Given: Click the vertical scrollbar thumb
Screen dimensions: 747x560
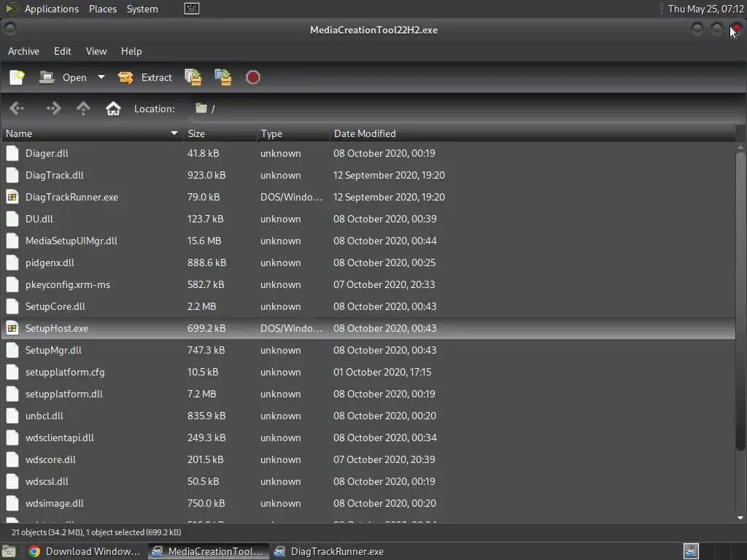Looking at the screenshot, I should (x=740, y=301).
